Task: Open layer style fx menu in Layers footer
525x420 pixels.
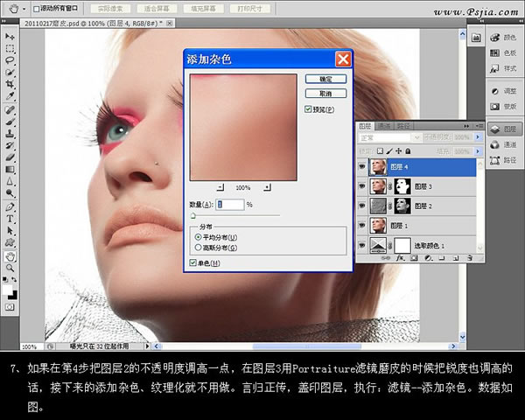Action: (x=400, y=258)
